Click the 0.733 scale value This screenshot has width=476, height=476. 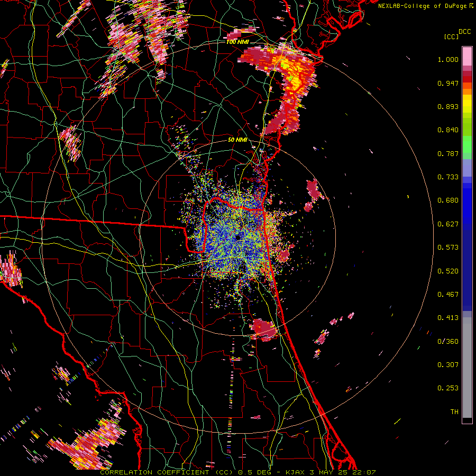click(448, 177)
